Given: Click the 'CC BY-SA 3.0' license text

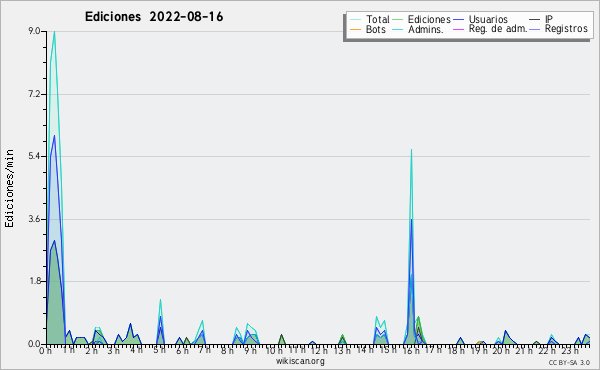Looking at the screenshot, I should 569,362.
